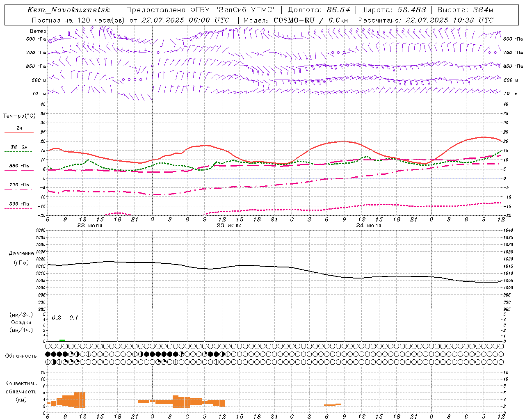The height and width of the screenshot is (420, 525).
Task: Click the '23 июля' date label
Action: pyautogui.click(x=229, y=226)
